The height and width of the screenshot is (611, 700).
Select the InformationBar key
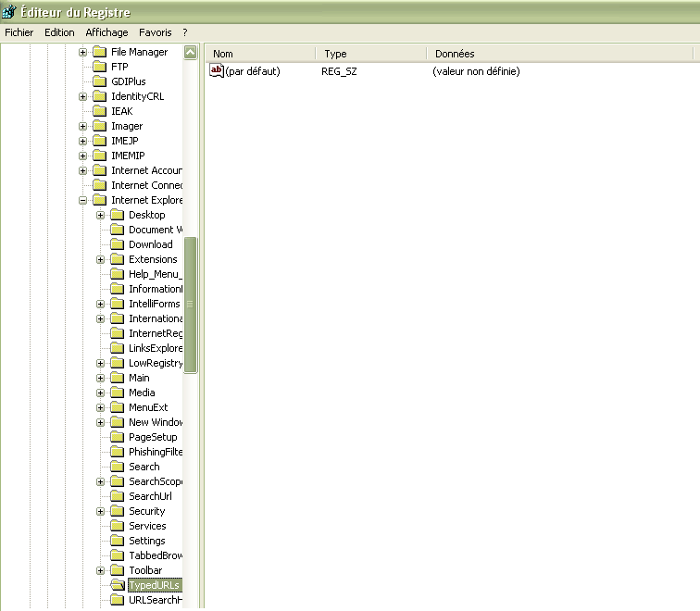(x=156, y=289)
